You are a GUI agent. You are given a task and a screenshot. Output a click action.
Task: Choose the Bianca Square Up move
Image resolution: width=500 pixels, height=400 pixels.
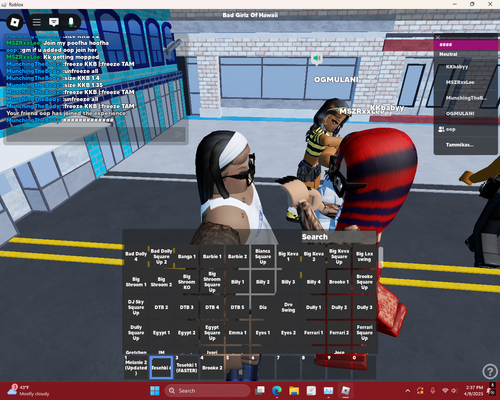[263, 256]
